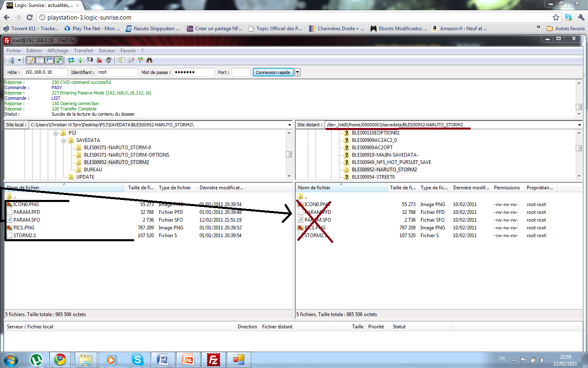Expand the Site local path dropdown
This screenshot has height=368, width=588.
click(290, 125)
